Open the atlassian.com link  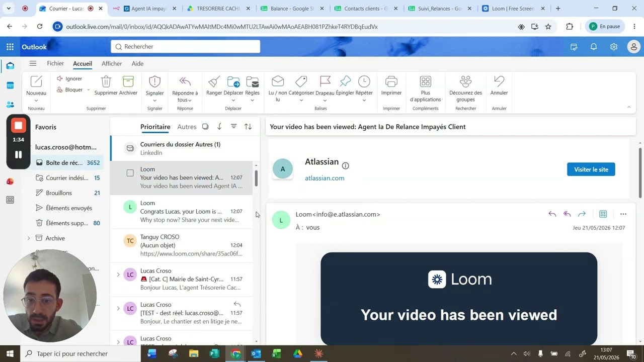point(325,178)
